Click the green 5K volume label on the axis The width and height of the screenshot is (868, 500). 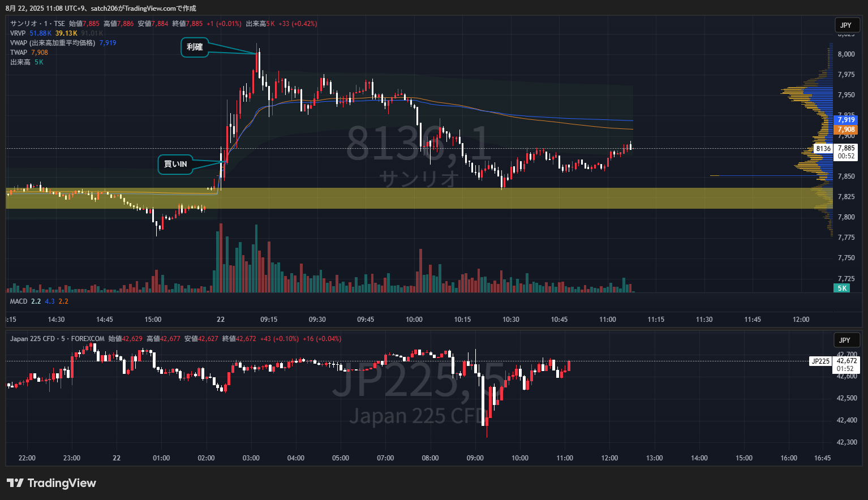[842, 288]
